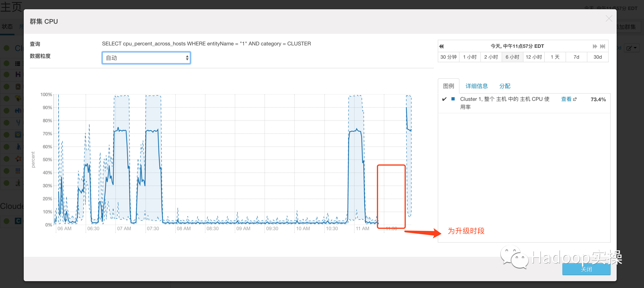Click the blue color swatch for Cluster 1

tap(453, 99)
